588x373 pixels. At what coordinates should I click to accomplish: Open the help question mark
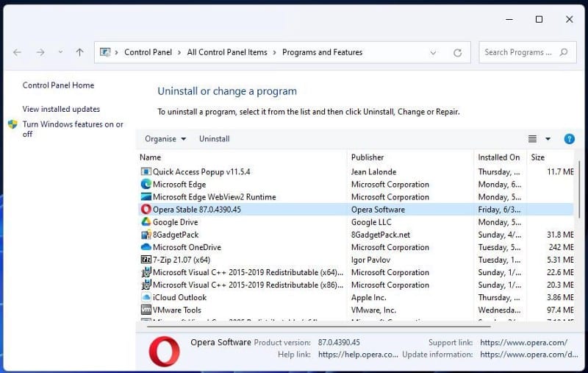point(569,139)
